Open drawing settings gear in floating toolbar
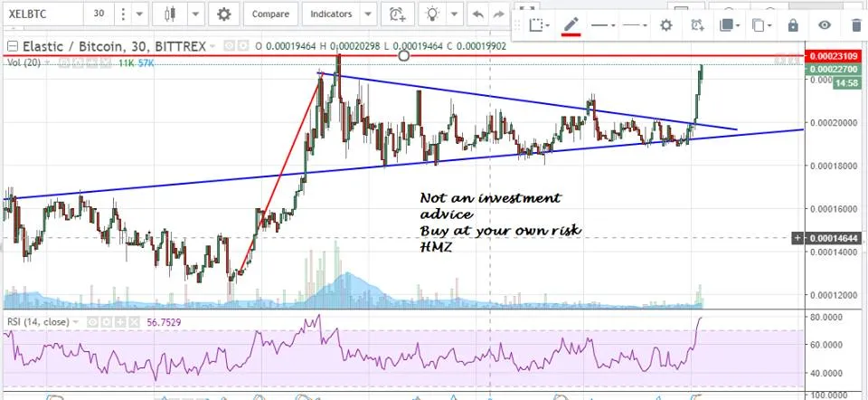Screen dimensions: 868x400 (x=666, y=25)
